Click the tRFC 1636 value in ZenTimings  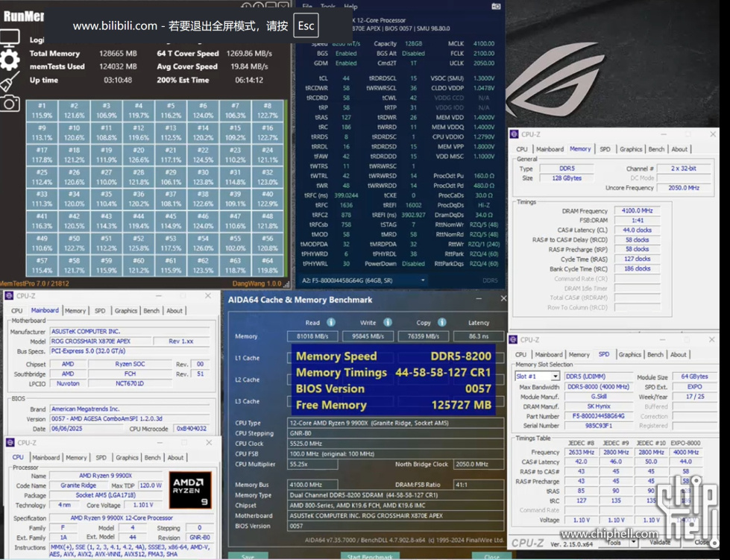[x=346, y=205]
